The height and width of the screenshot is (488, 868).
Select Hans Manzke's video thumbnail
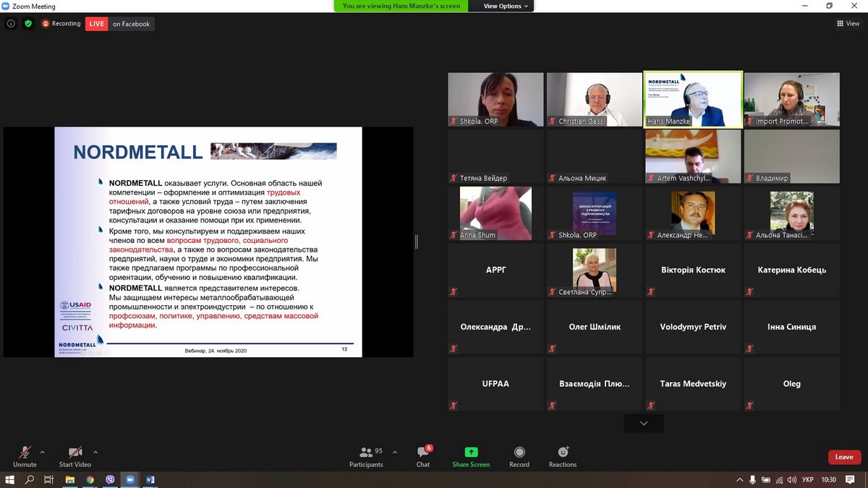coord(693,99)
